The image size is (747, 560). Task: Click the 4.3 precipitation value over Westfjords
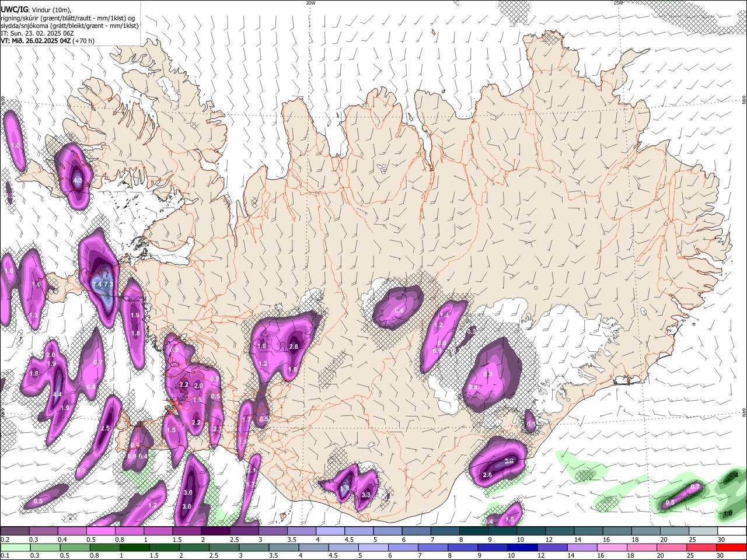[x=78, y=181]
